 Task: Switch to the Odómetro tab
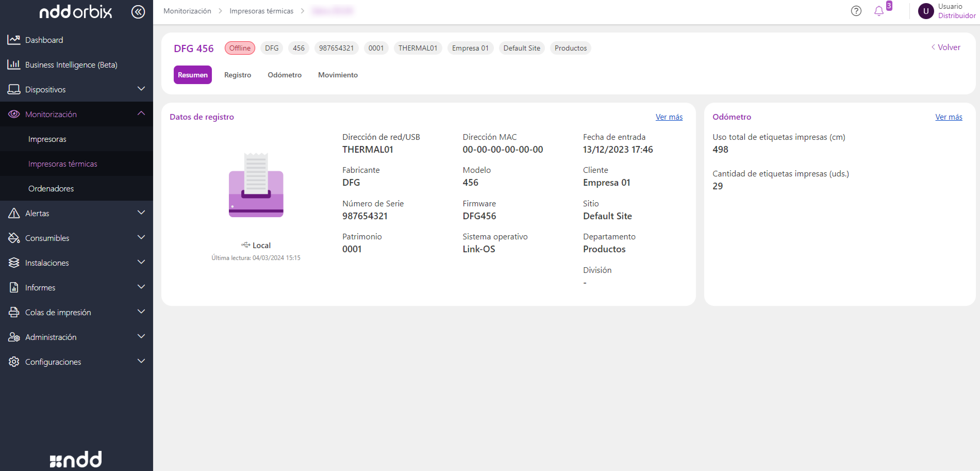click(284, 75)
